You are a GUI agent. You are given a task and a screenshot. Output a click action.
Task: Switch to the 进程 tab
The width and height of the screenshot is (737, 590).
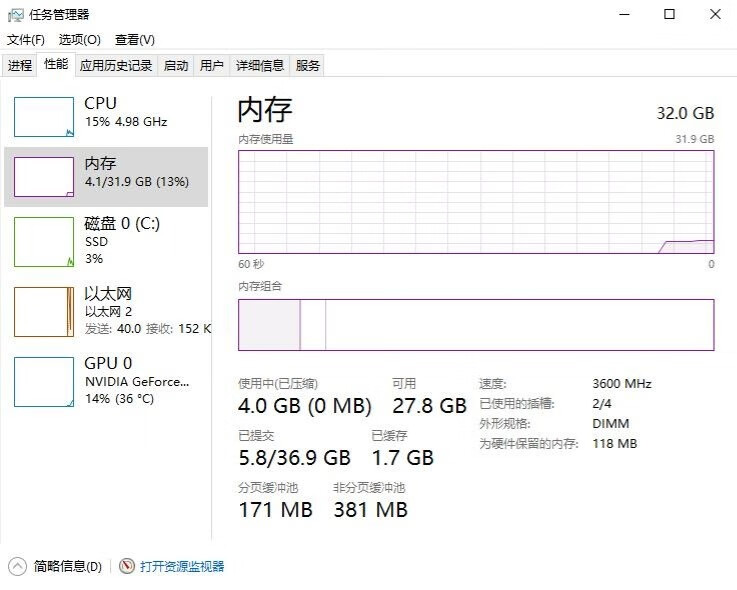click(x=20, y=66)
